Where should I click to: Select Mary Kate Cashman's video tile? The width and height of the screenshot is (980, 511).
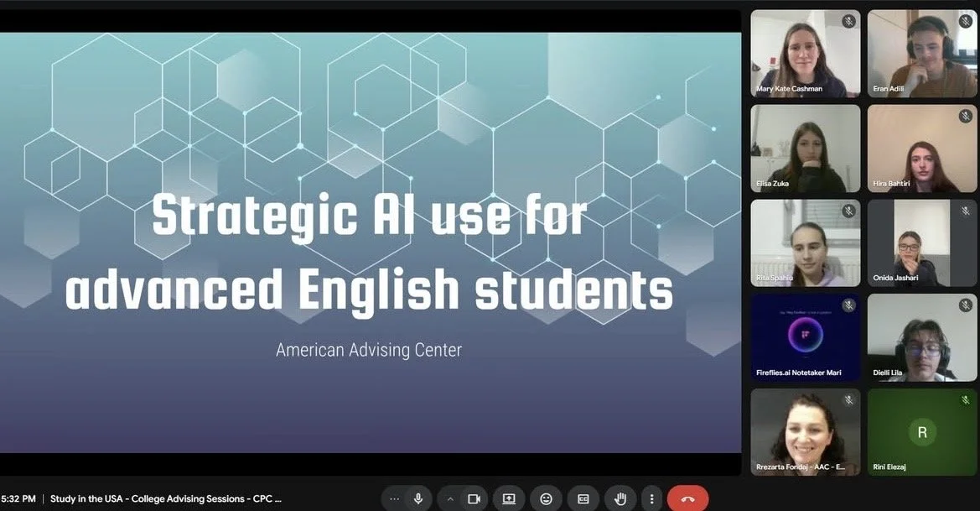click(805, 53)
